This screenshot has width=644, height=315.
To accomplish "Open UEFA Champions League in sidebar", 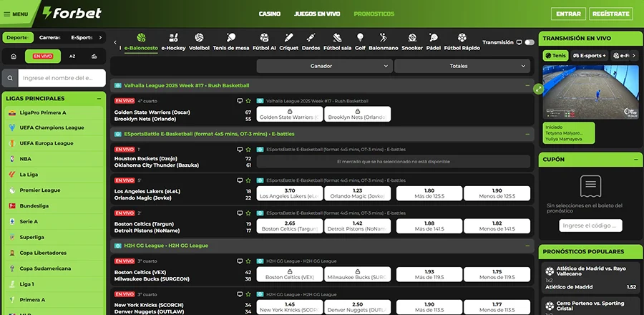I will [x=54, y=127].
